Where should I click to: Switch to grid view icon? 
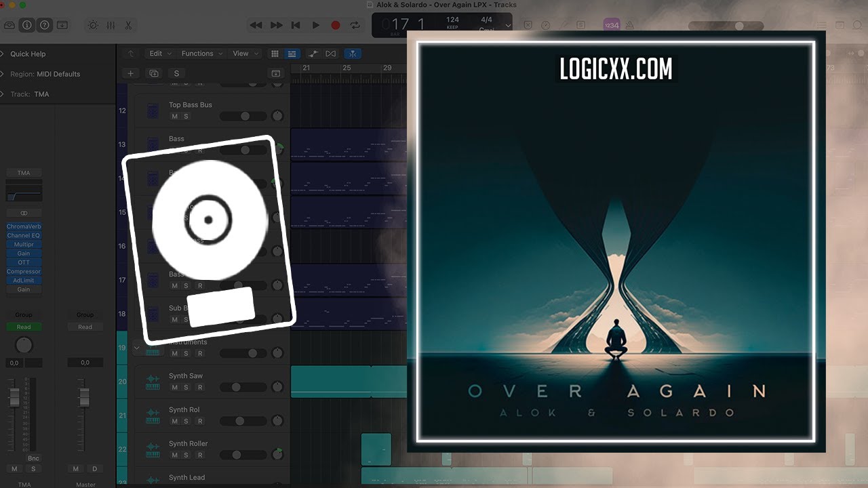tap(275, 54)
